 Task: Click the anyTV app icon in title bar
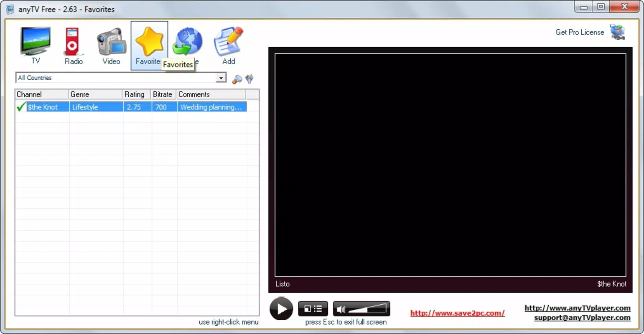point(10,9)
